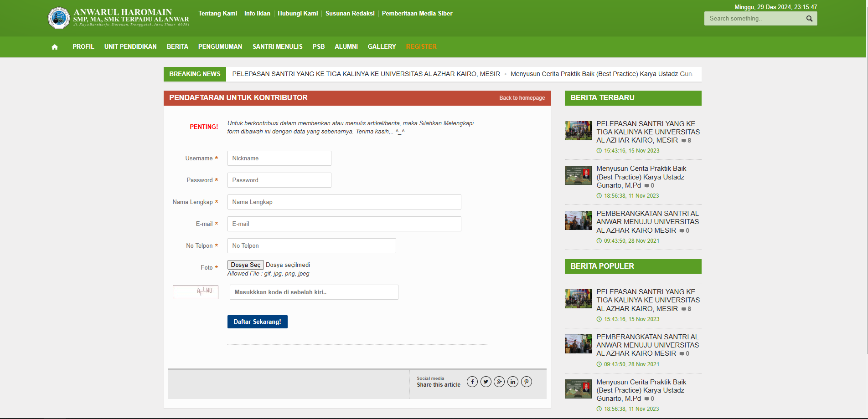Screen dimensions: 868x419
Task: Open PEMBERANGKATAN SANTRI article in Berita Populer
Action: 648,345
